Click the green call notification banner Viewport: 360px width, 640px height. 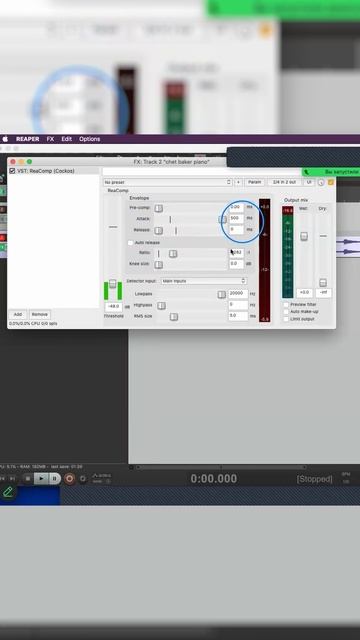[x=331, y=172]
